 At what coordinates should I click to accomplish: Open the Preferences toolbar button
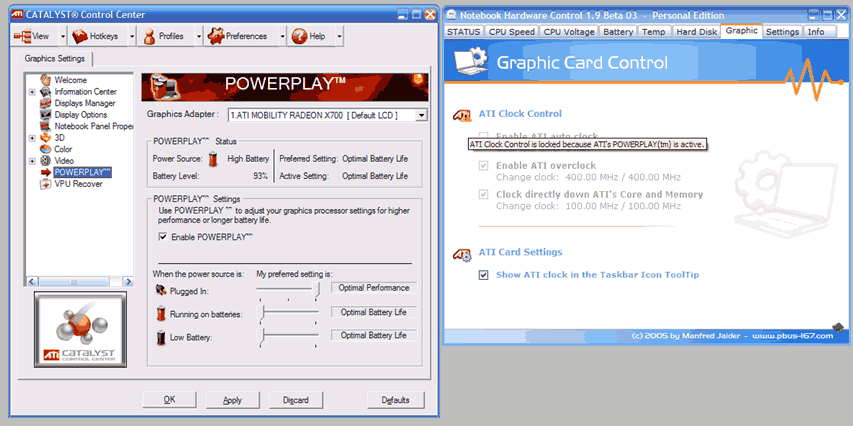pyautogui.click(x=241, y=36)
